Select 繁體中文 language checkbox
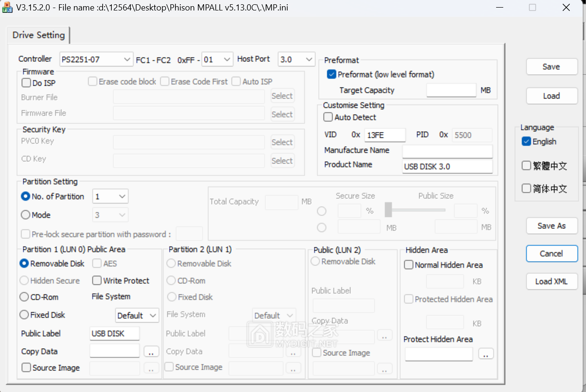Viewport: 586px width, 392px height. 526,166
